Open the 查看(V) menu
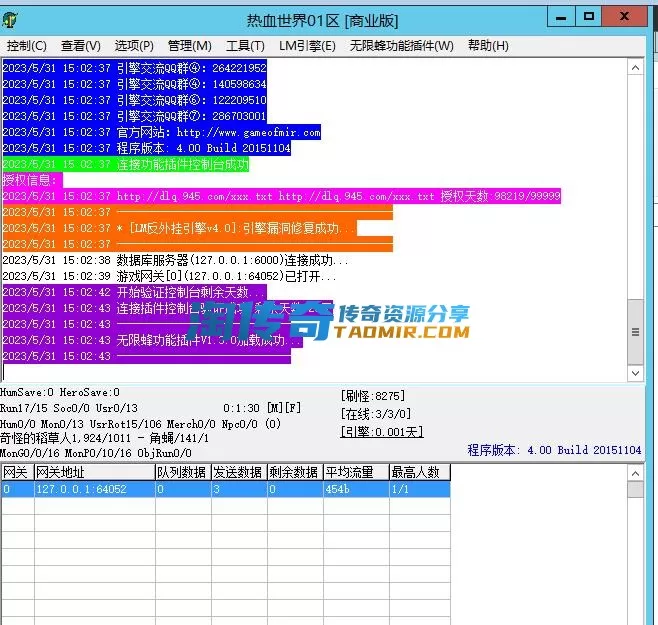This screenshot has height=625, width=658. (x=81, y=45)
